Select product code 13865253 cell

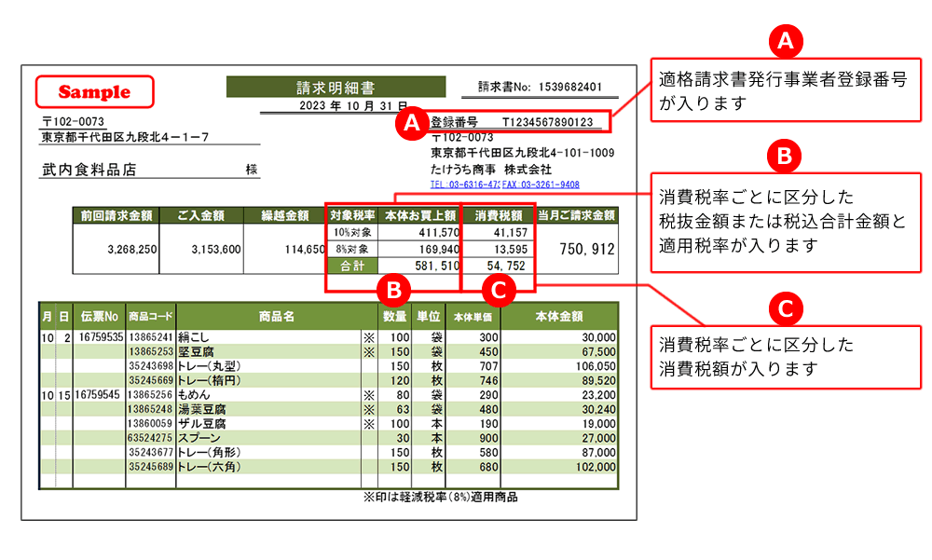click(x=151, y=352)
